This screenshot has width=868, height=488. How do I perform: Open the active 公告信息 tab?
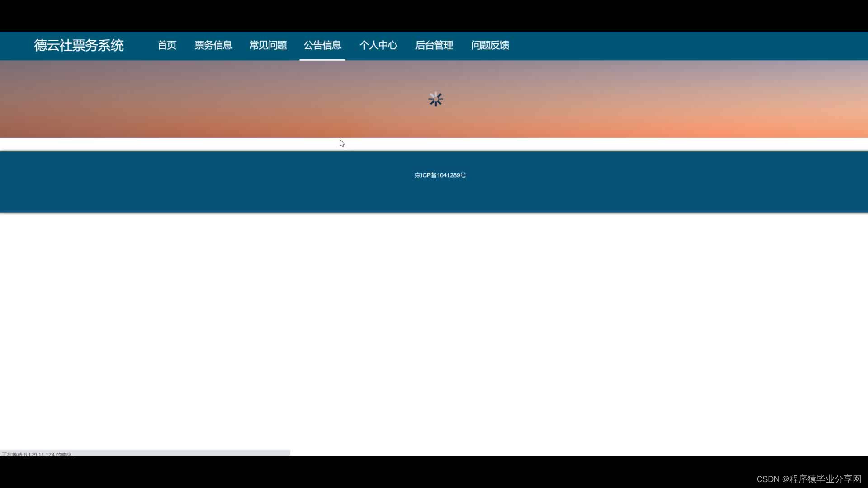[x=322, y=45]
